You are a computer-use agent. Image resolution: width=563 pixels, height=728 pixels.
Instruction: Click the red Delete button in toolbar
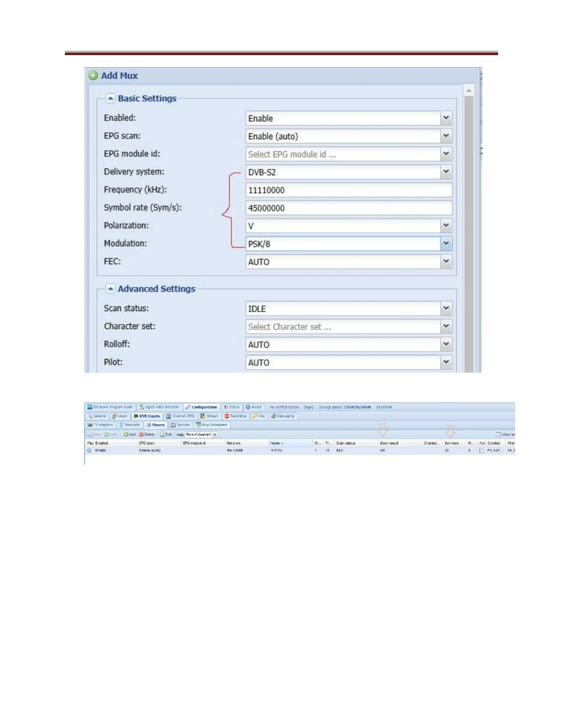pos(147,434)
